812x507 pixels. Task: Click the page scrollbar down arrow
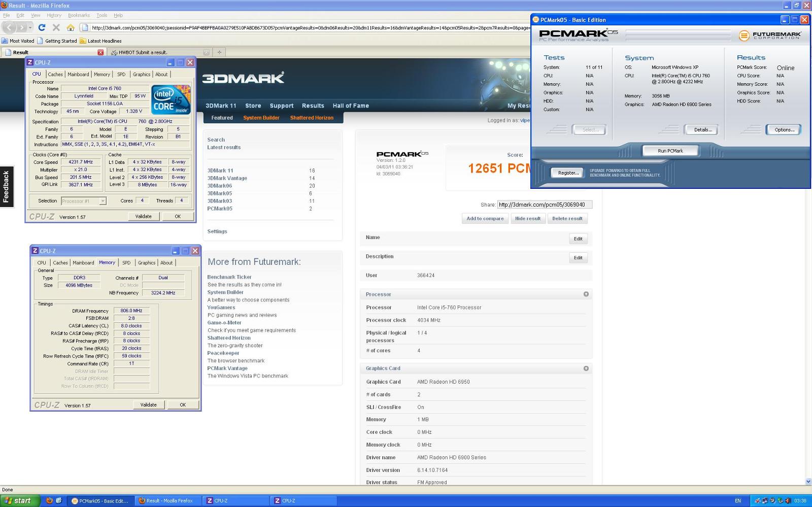(808, 481)
